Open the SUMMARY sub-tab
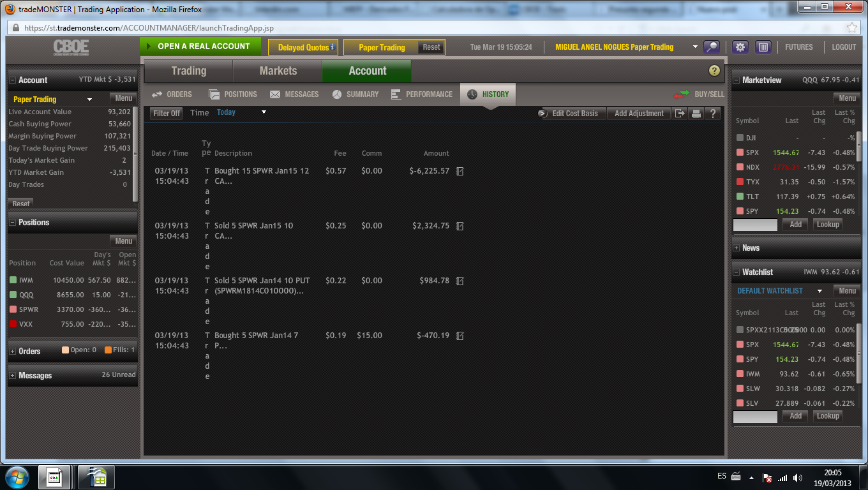868x490 pixels. (x=355, y=94)
